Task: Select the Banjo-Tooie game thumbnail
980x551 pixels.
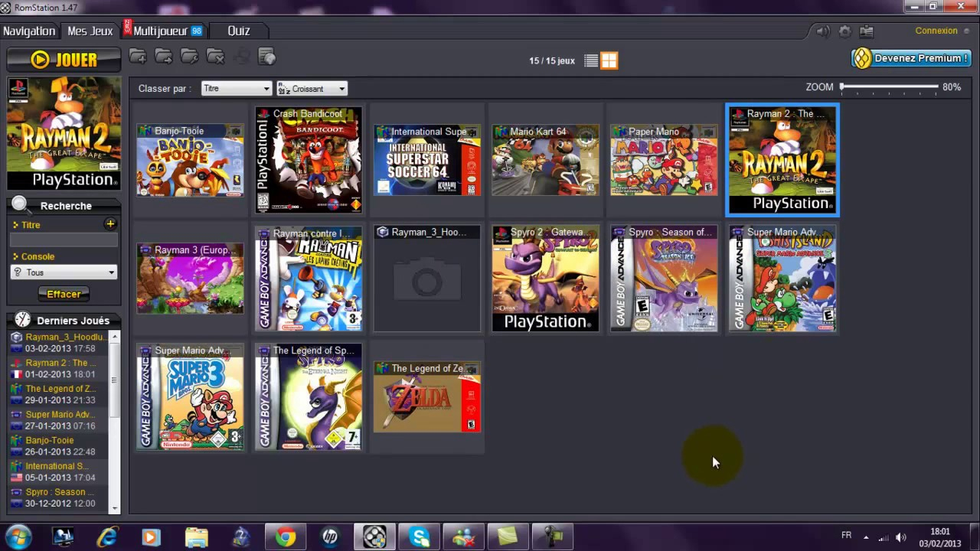Action: [x=190, y=160]
